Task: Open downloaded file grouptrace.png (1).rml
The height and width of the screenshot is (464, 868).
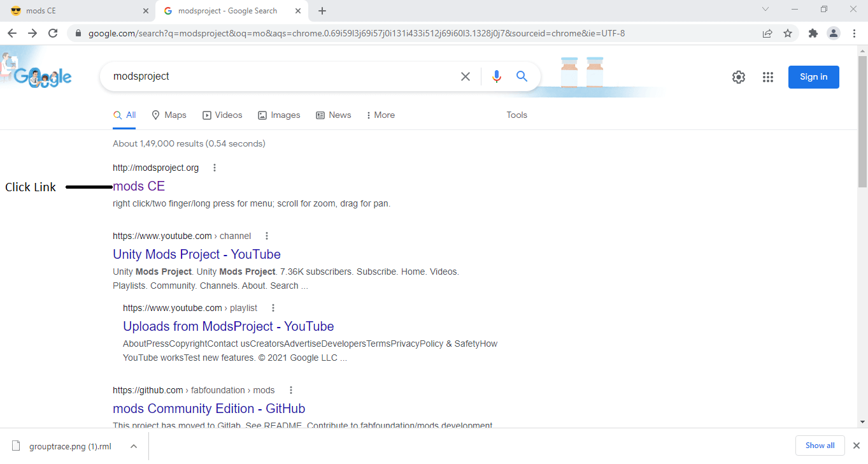Action: tap(70, 446)
